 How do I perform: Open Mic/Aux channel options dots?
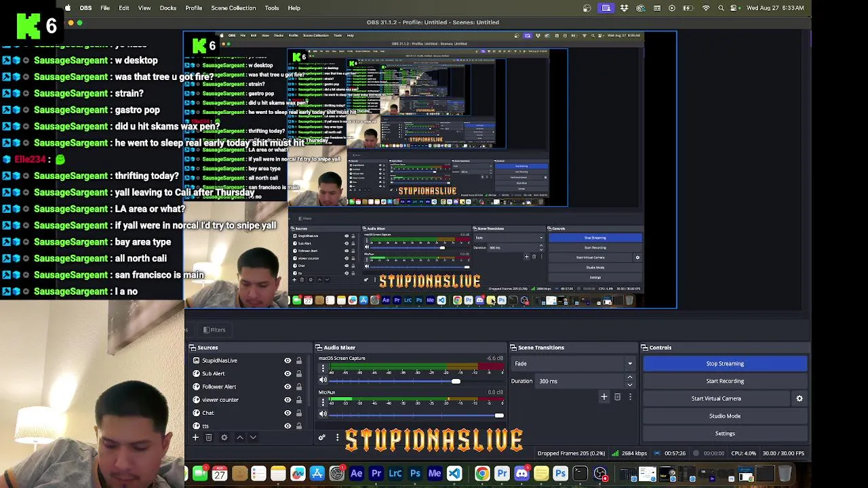point(323,403)
